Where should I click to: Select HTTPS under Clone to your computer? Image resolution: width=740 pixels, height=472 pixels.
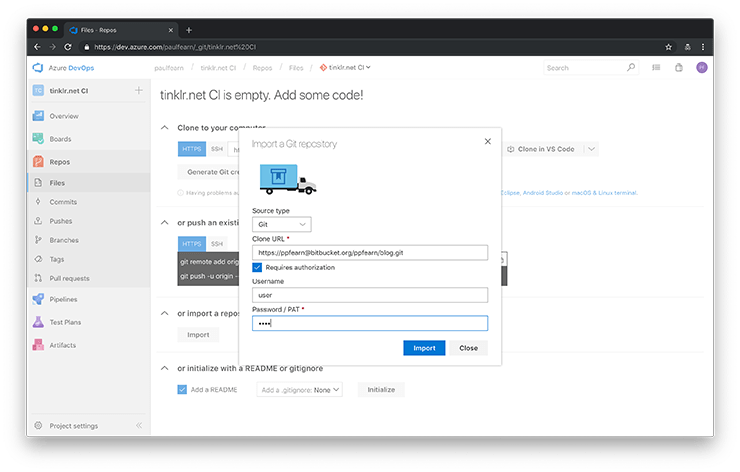[x=192, y=149]
